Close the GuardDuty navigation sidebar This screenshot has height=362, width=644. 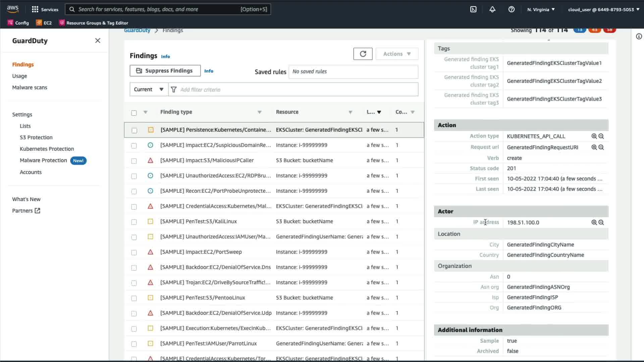pos(98,41)
